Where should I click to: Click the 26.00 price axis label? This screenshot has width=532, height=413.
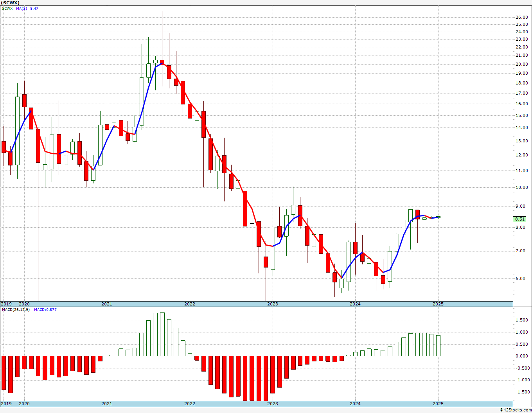pos(521,17)
